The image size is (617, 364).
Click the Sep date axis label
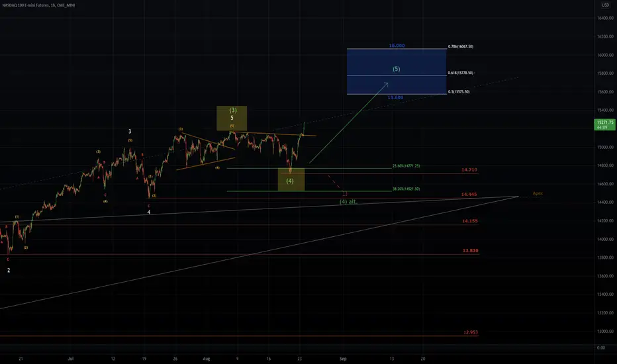343,359
